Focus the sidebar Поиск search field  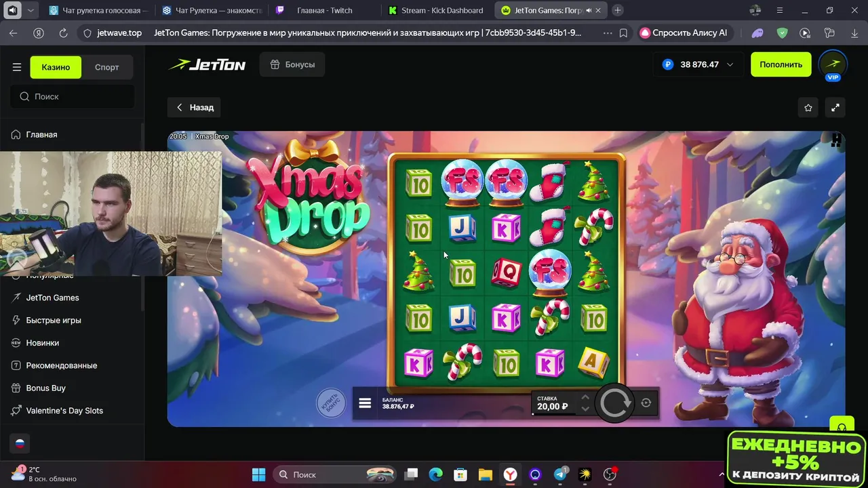(x=72, y=96)
